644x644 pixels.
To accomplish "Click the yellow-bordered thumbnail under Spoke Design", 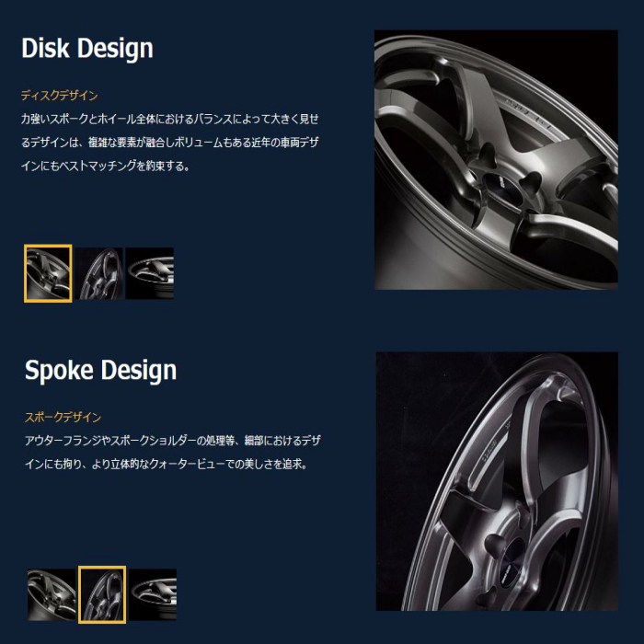I will tap(102, 594).
